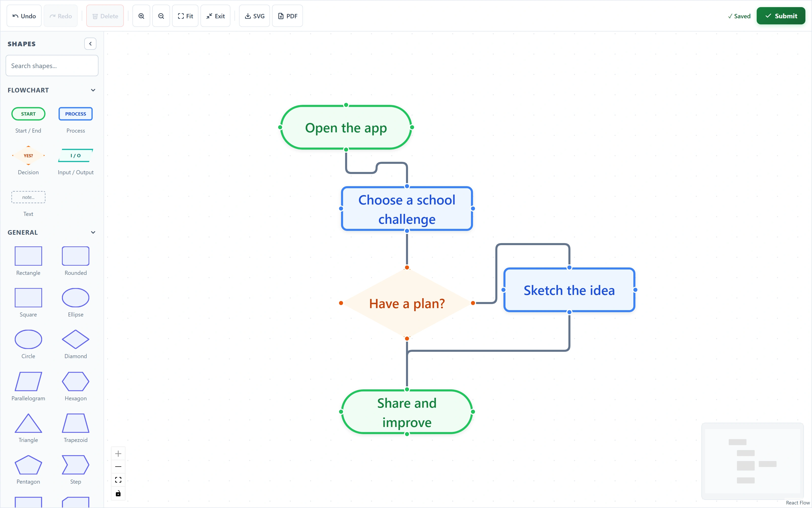This screenshot has height=508, width=812.
Task: Select the Triangle shape
Action: coord(28,428)
